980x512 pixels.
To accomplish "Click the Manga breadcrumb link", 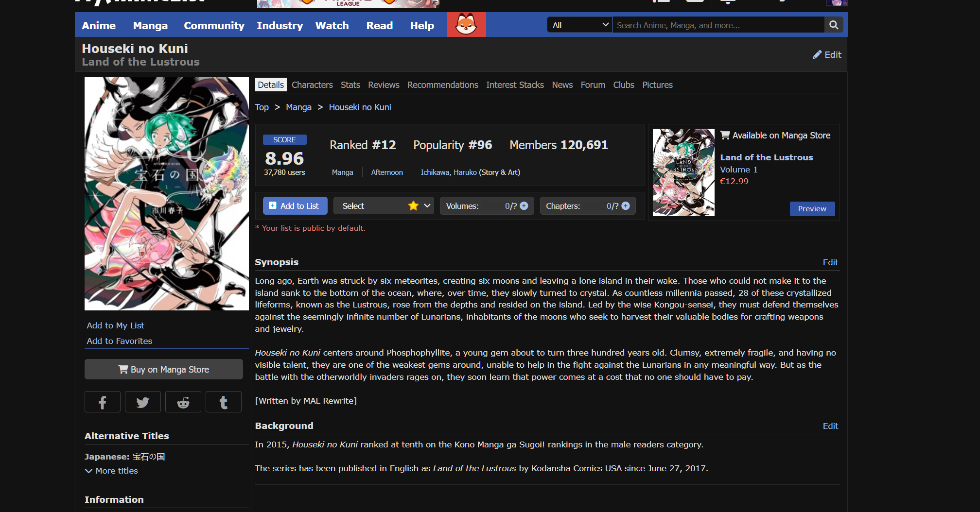I will [x=298, y=107].
